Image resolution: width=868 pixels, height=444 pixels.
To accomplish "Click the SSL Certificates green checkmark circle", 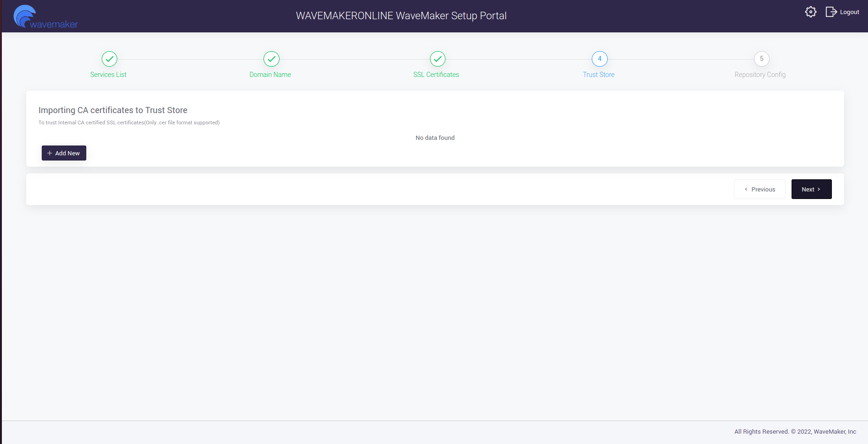I will pyautogui.click(x=437, y=59).
